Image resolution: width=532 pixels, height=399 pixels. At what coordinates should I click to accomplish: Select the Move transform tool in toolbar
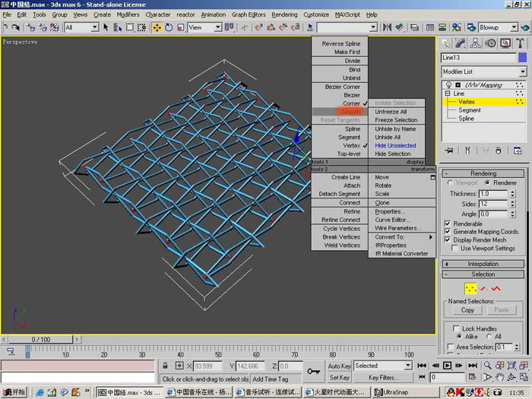[157, 27]
